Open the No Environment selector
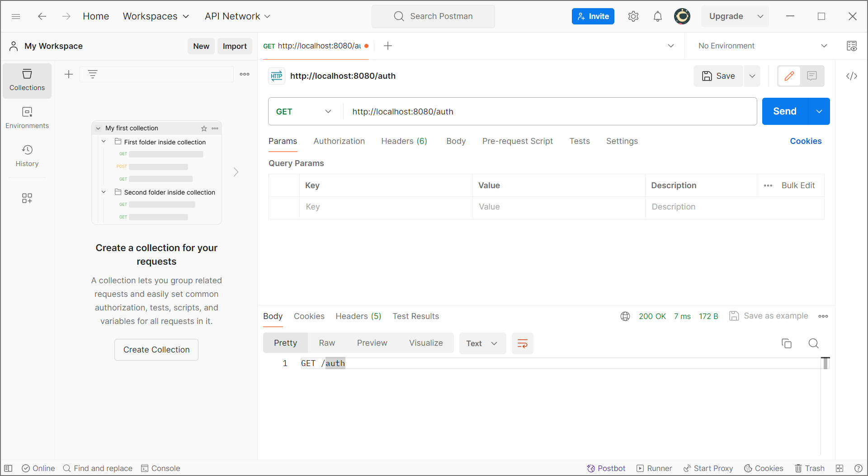The height and width of the screenshot is (476, 868). pos(763,46)
